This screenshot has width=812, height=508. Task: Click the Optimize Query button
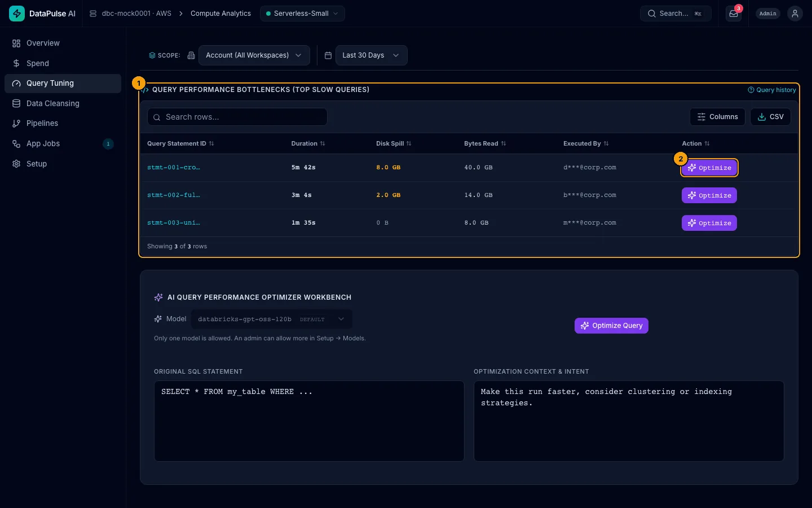tap(611, 326)
